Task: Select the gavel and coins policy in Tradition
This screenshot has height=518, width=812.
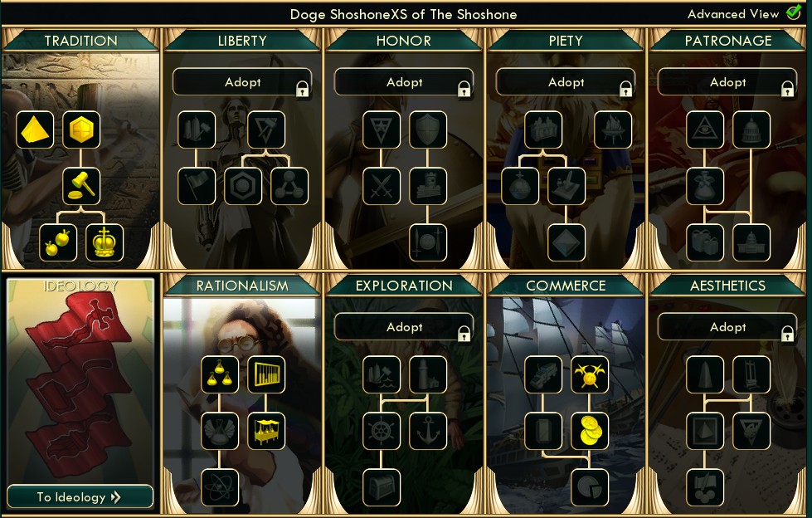Action: pyautogui.click(x=81, y=186)
